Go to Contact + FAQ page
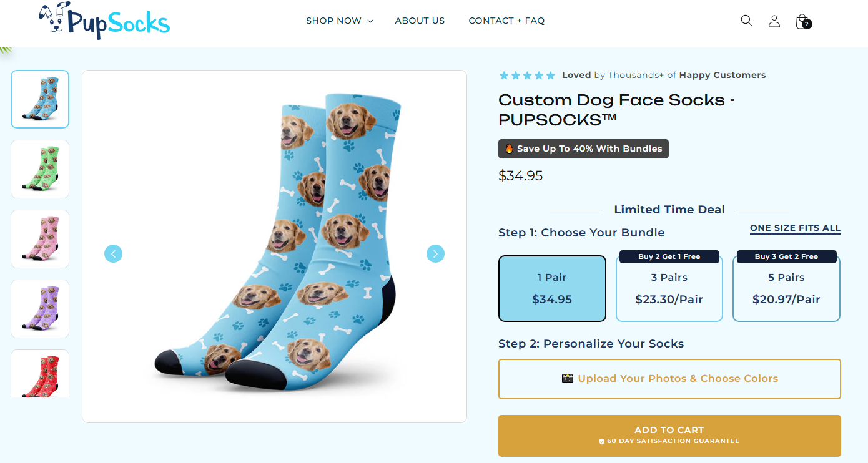The height and width of the screenshot is (463, 868). coord(506,21)
